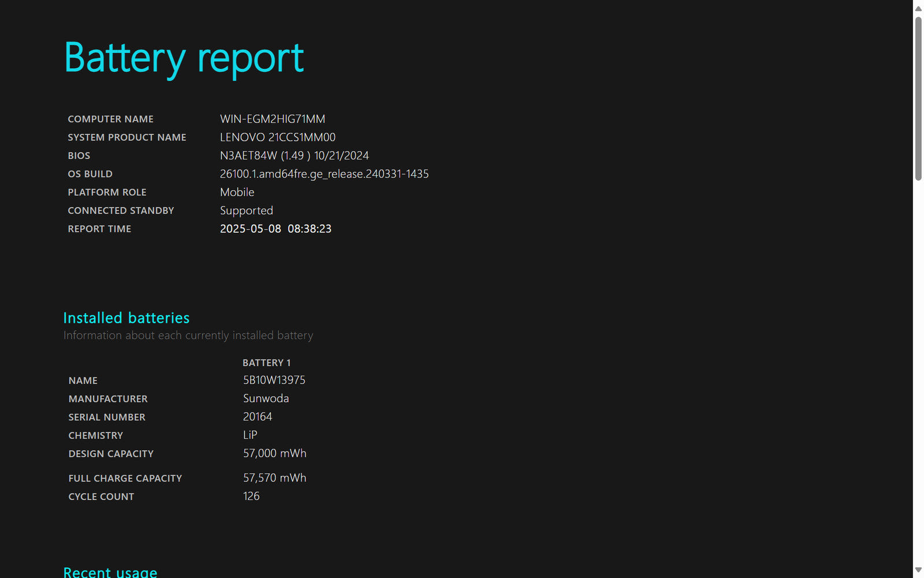Click the Installed batteries heading
The width and height of the screenshot is (924, 578).
tap(126, 318)
